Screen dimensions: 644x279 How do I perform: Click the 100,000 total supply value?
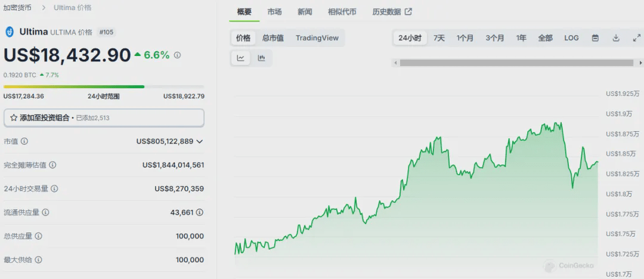pyautogui.click(x=190, y=236)
